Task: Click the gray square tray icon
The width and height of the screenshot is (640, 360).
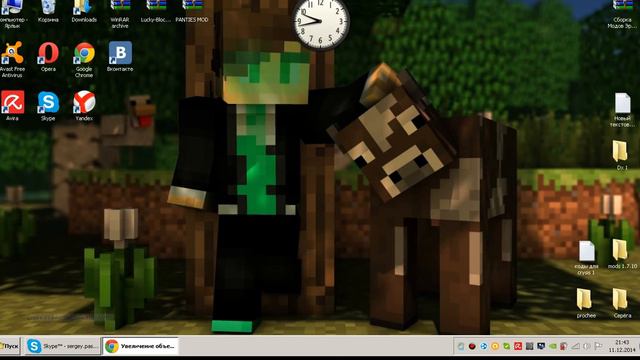Action: click(x=529, y=346)
